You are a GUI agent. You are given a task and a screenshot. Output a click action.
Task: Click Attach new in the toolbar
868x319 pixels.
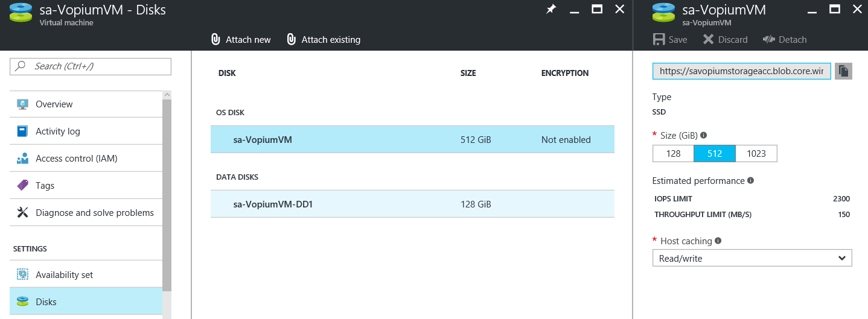241,40
